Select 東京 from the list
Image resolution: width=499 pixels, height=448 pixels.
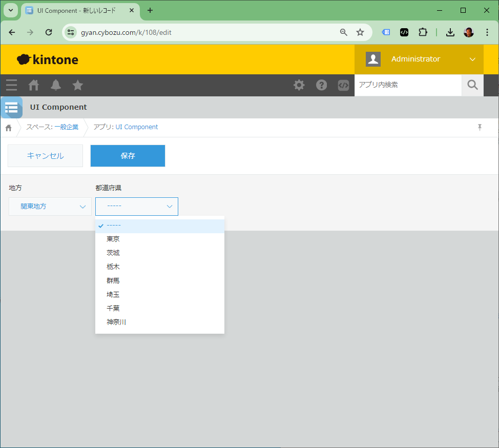(x=160, y=239)
